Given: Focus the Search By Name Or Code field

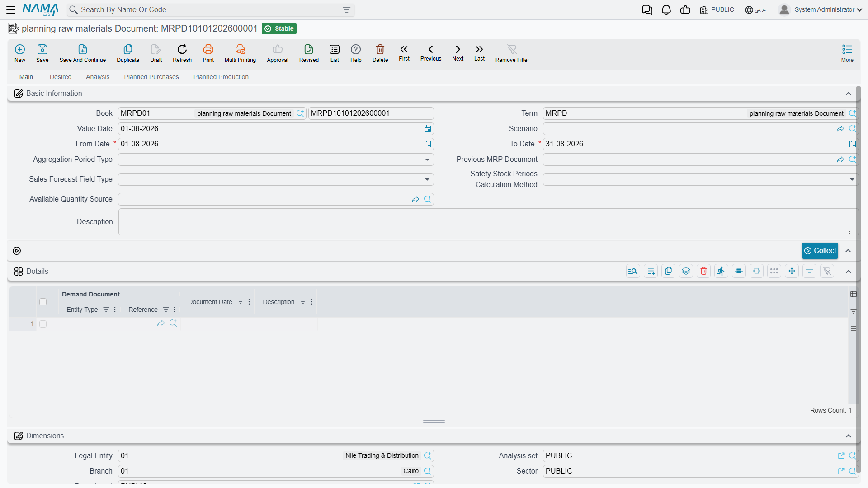Looking at the screenshot, I should (210, 10).
